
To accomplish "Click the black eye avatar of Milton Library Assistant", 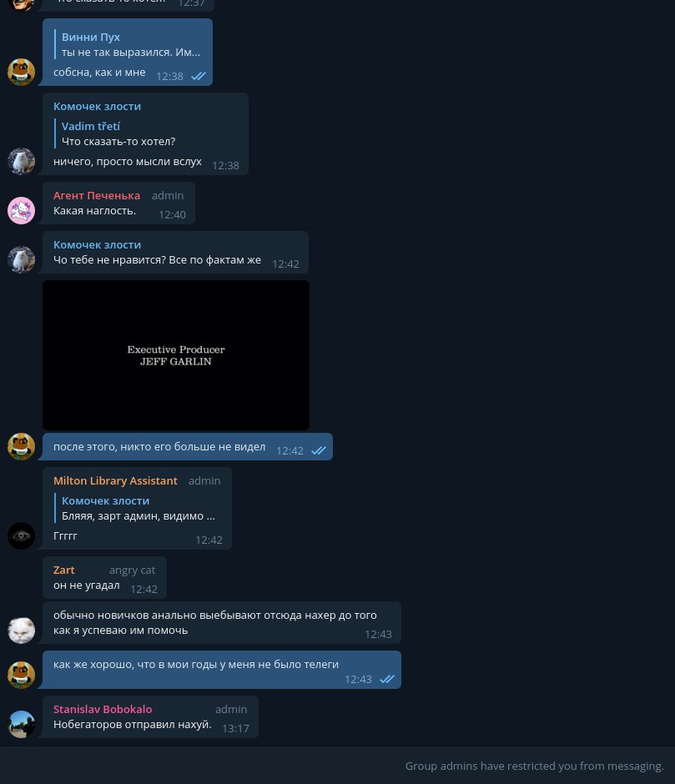I will pos(21,536).
